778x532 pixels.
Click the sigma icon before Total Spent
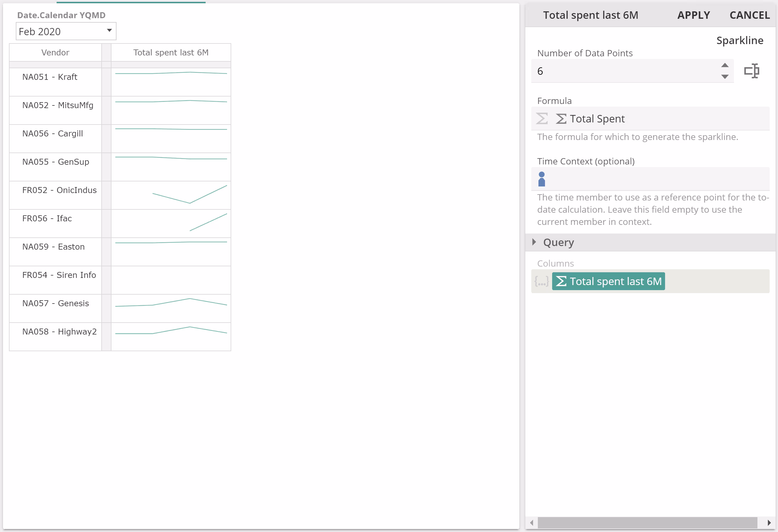[x=561, y=119]
